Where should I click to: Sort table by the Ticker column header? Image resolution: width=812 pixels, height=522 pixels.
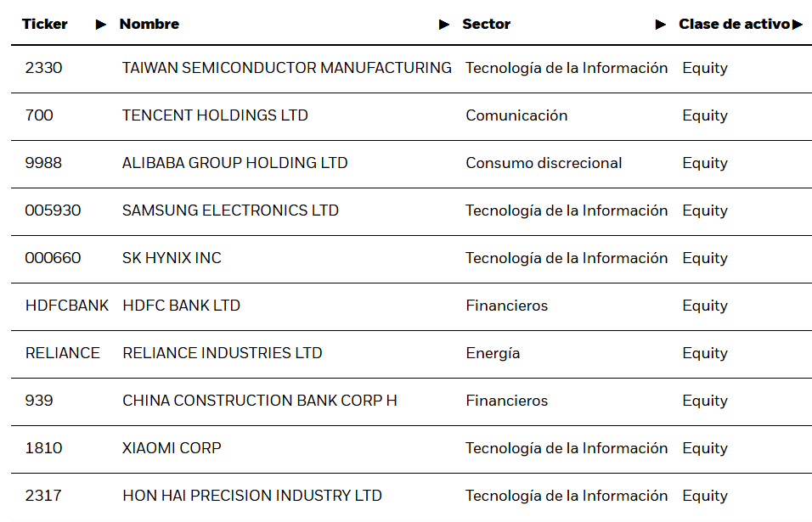click(x=45, y=25)
